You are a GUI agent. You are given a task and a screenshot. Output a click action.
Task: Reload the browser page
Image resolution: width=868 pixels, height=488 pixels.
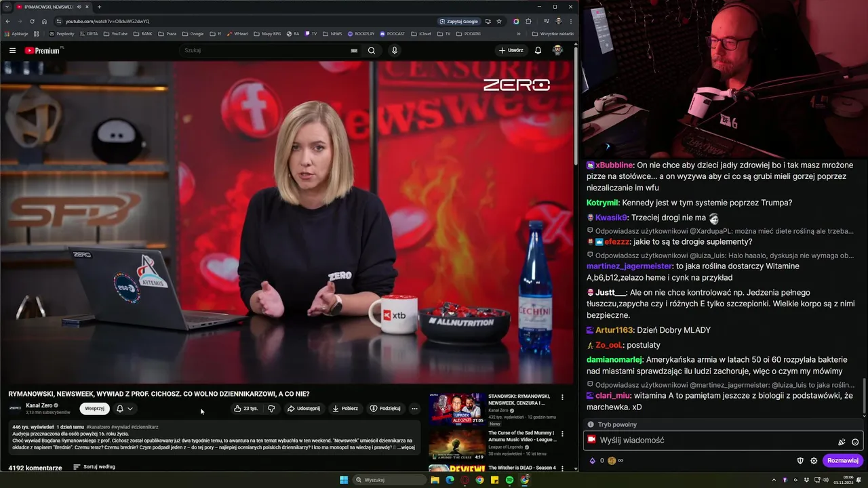click(x=32, y=21)
